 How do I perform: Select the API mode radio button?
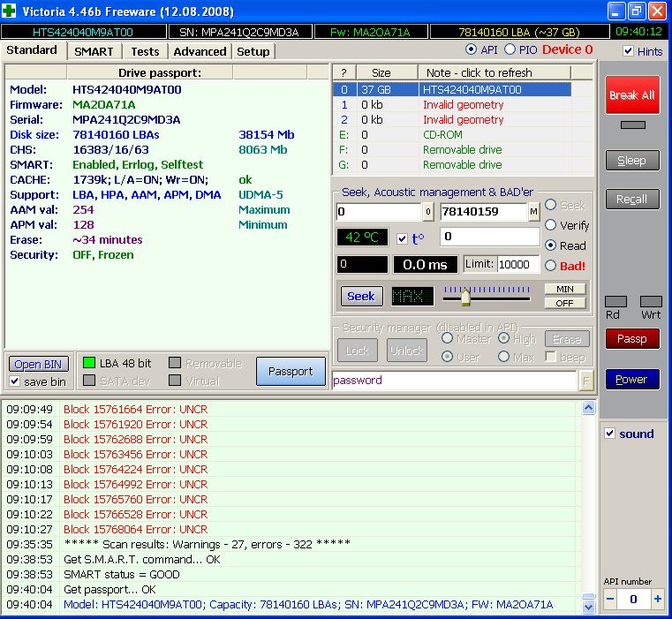click(x=471, y=49)
